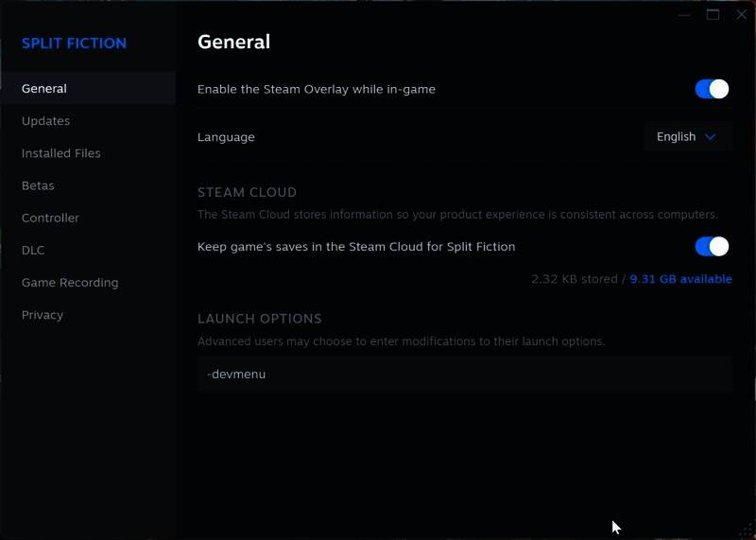Turn off Steam Cloud saves for Split Fiction
756x540 pixels.
712,247
